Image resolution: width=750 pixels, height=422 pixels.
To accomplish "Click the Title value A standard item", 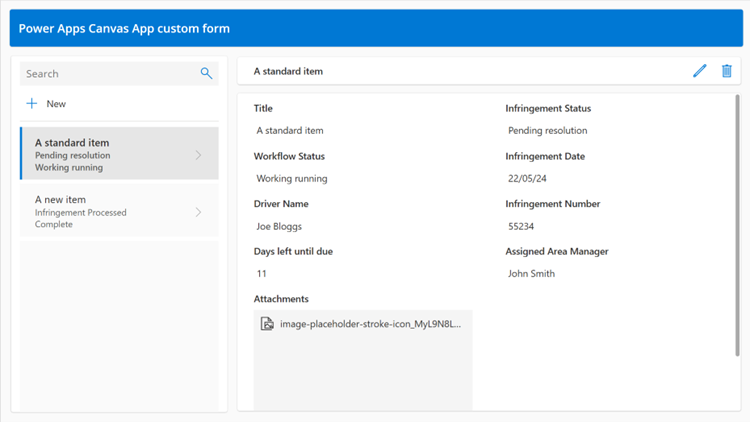I will [x=290, y=130].
